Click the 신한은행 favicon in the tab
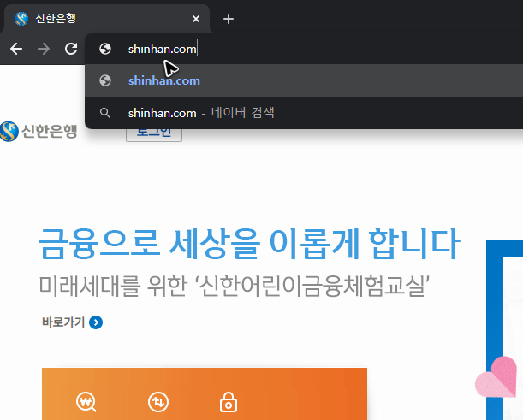 coord(21,19)
